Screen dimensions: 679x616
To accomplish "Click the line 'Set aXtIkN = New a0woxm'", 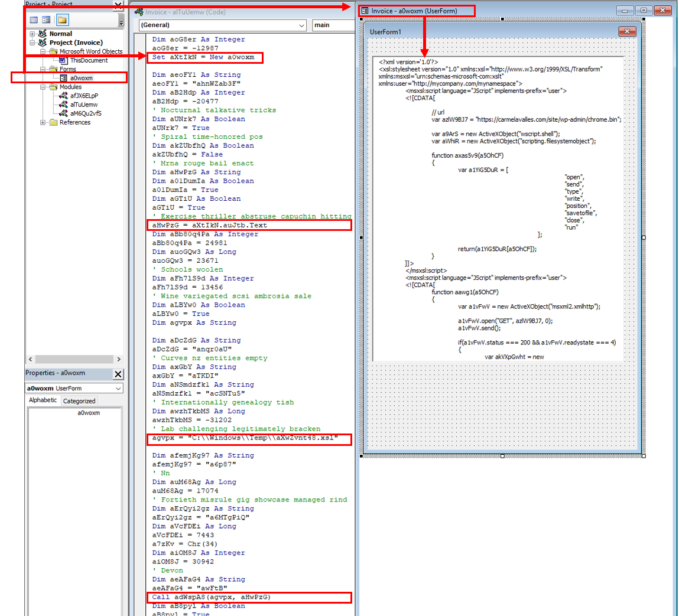I will [203, 57].
